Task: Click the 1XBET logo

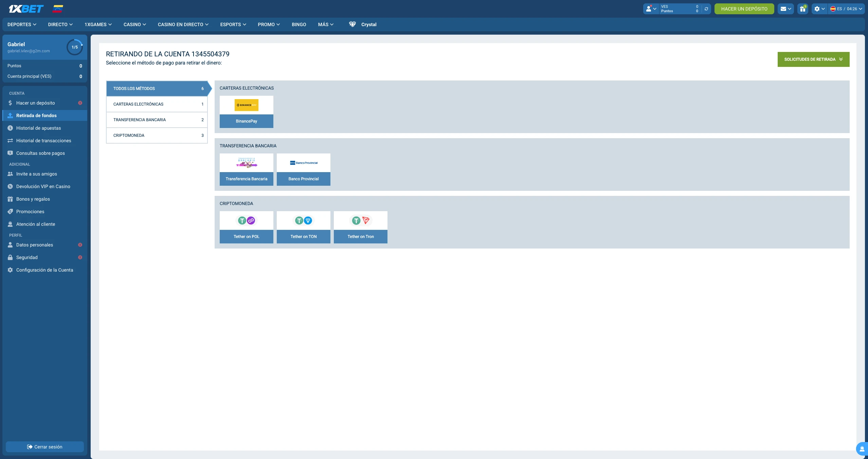Action: coord(26,9)
